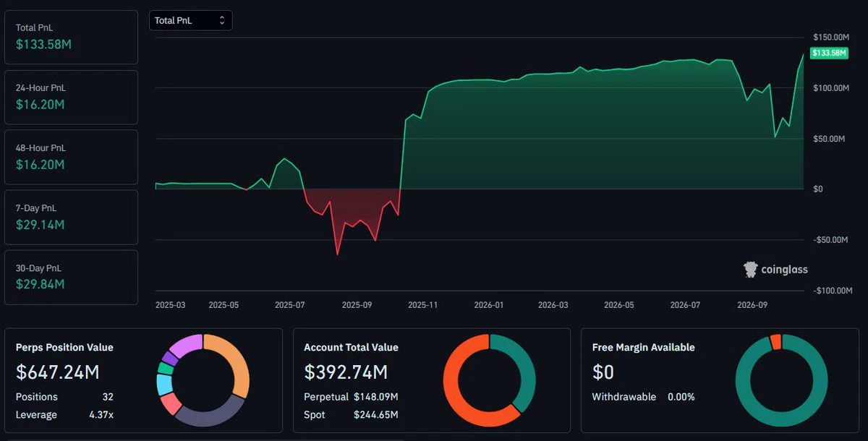Select the $16.20M value in the 24-Hour PnL card
This screenshot has width=868, height=441.
(41, 104)
